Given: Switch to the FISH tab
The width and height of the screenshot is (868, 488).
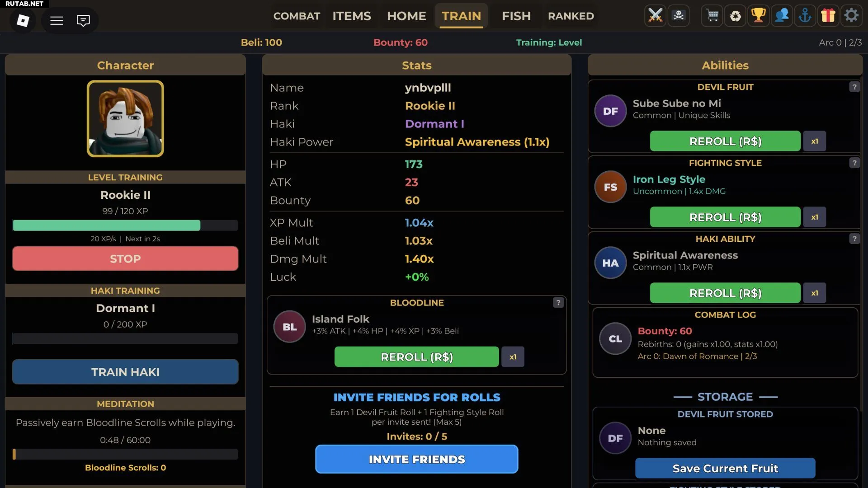Looking at the screenshot, I should pos(516,16).
